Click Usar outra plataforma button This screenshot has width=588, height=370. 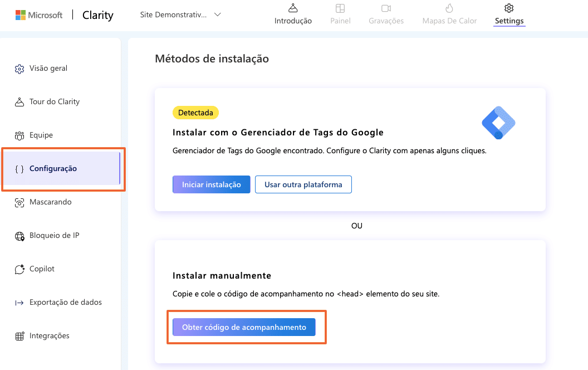click(x=303, y=184)
